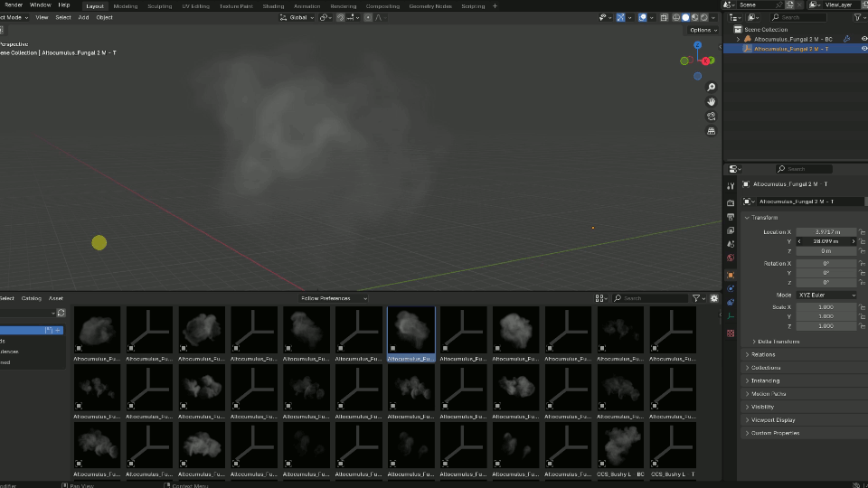Open the Scene properties tab
Image resolution: width=868 pixels, height=488 pixels.
[x=731, y=244]
